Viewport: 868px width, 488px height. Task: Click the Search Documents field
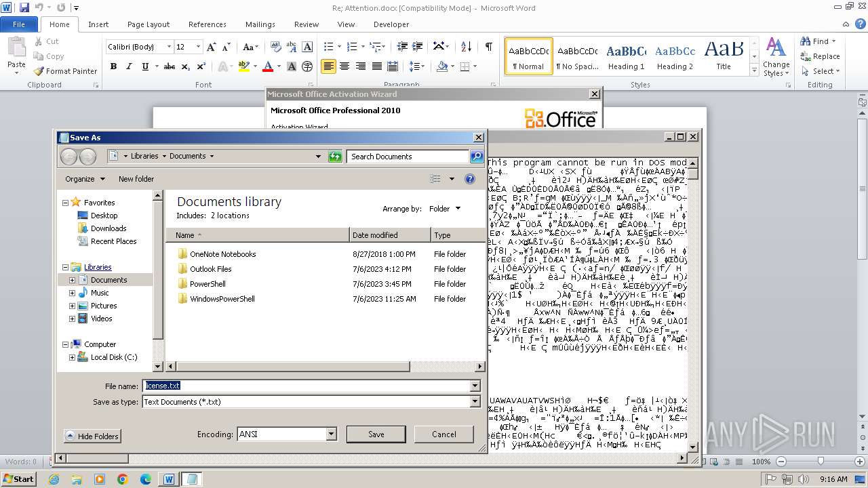pyautogui.click(x=408, y=157)
